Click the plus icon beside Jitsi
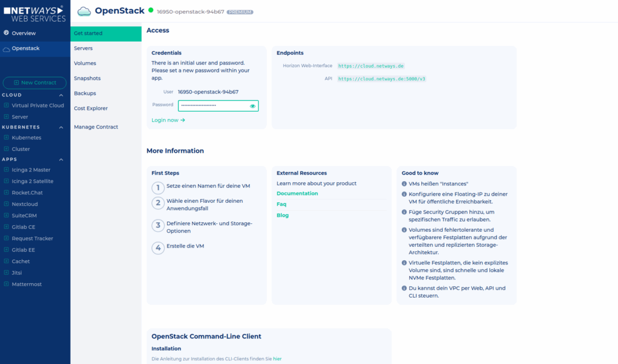Image resolution: width=618 pixels, height=364 pixels. (7, 273)
